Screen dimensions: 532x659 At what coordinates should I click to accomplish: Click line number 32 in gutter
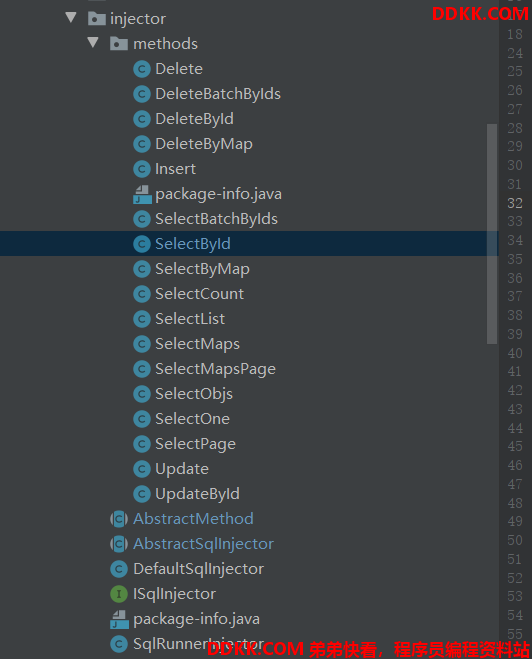[515, 203]
